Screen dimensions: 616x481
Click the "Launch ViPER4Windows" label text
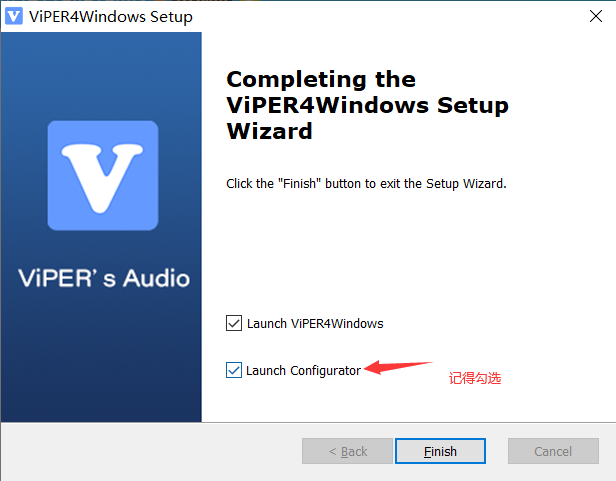click(315, 323)
